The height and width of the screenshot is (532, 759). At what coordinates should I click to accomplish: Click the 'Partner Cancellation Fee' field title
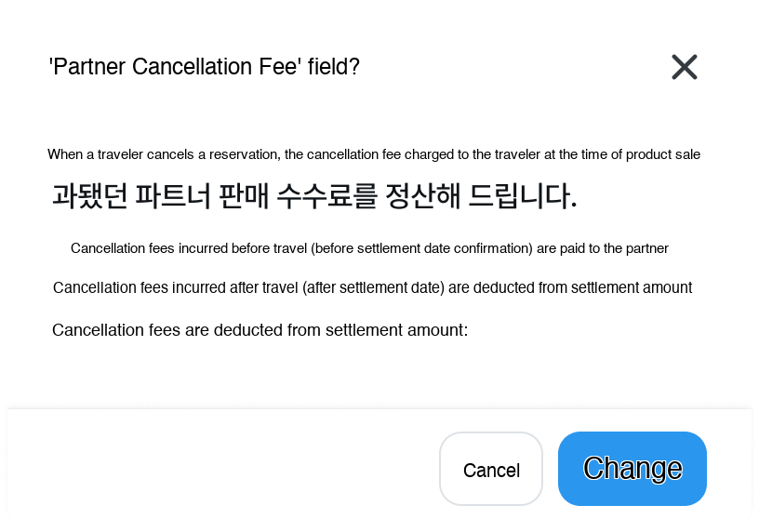pyautogui.click(x=204, y=67)
